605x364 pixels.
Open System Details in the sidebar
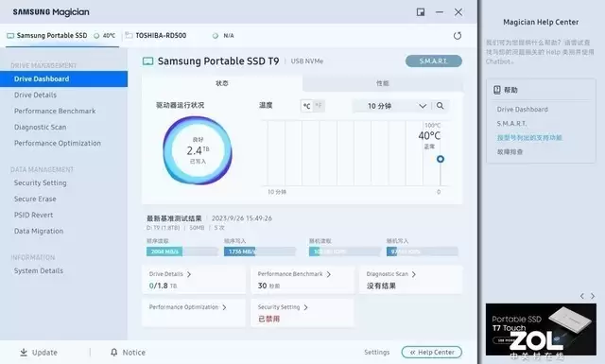(39, 271)
